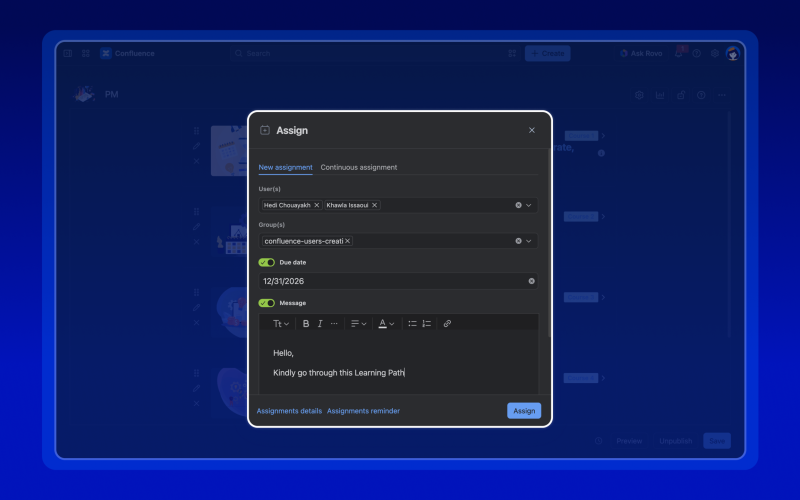Expand the User(s) dropdown chevron
This screenshot has width=800, height=500.
click(529, 205)
